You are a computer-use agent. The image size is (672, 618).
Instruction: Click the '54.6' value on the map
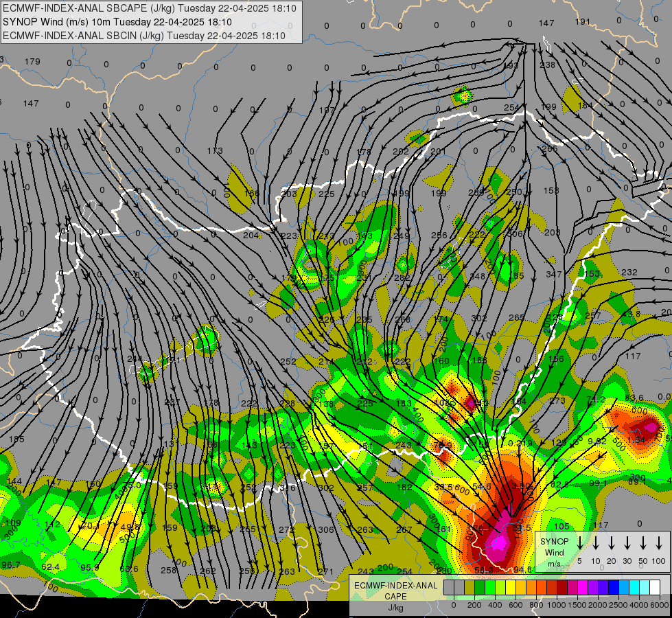tap(482, 486)
